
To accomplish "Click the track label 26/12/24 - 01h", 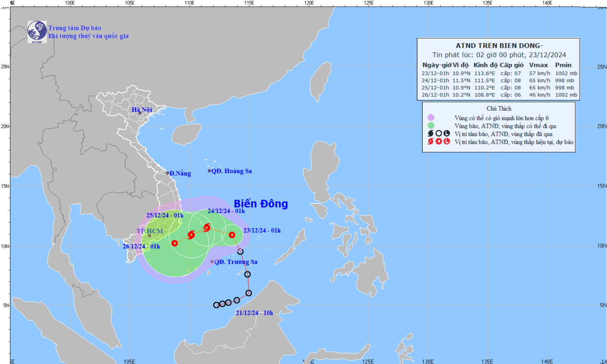I will (x=141, y=247).
